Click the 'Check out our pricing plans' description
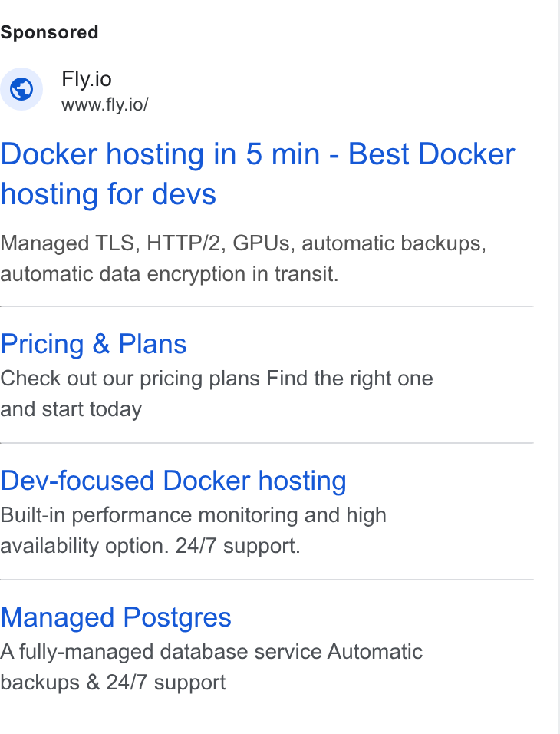The width and height of the screenshot is (560, 734). pyautogui.click(x=216, y=394)
